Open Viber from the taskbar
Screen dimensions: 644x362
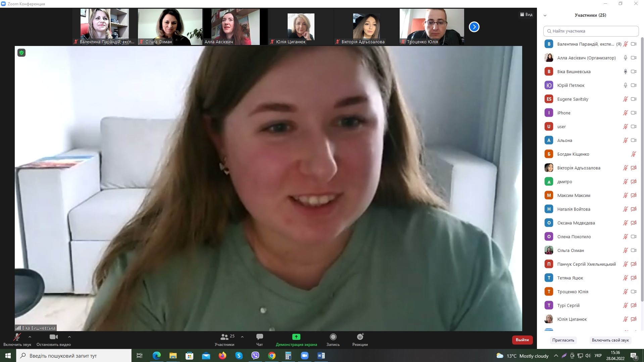255,356
